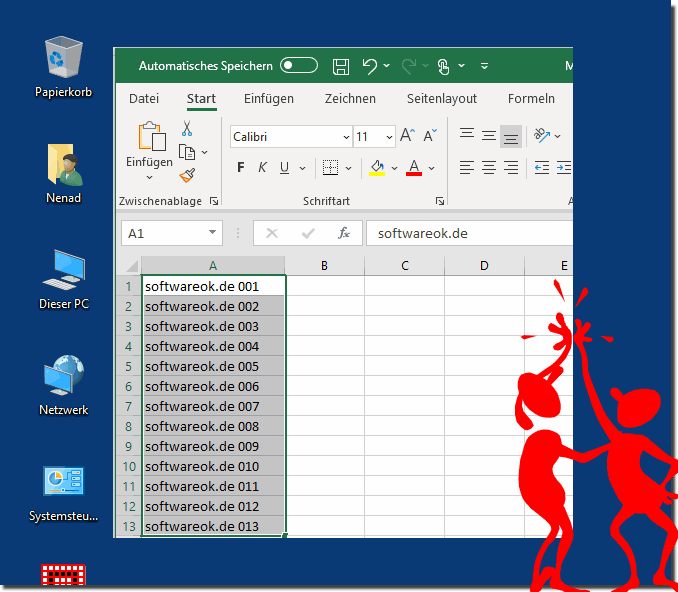Click the formula bar with softwareok.de
The height and width of the screenshot is (592, 678).
[x=469, y=234]
